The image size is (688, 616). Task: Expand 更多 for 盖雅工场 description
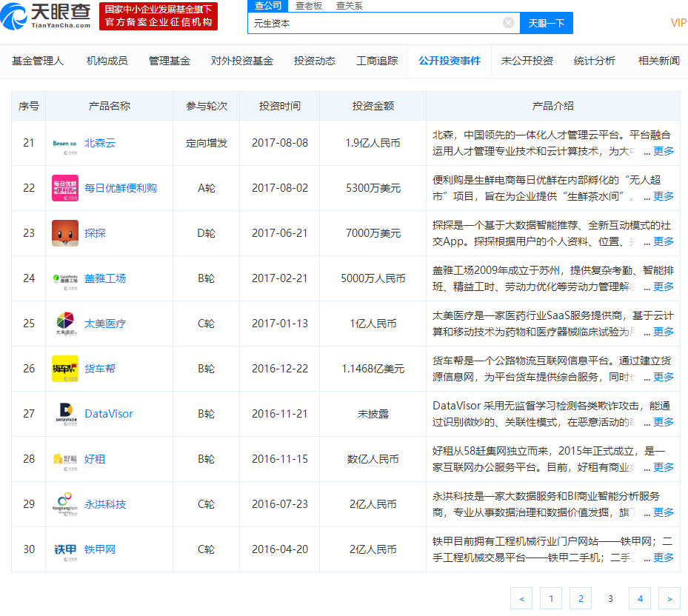[x=664, y=287]
